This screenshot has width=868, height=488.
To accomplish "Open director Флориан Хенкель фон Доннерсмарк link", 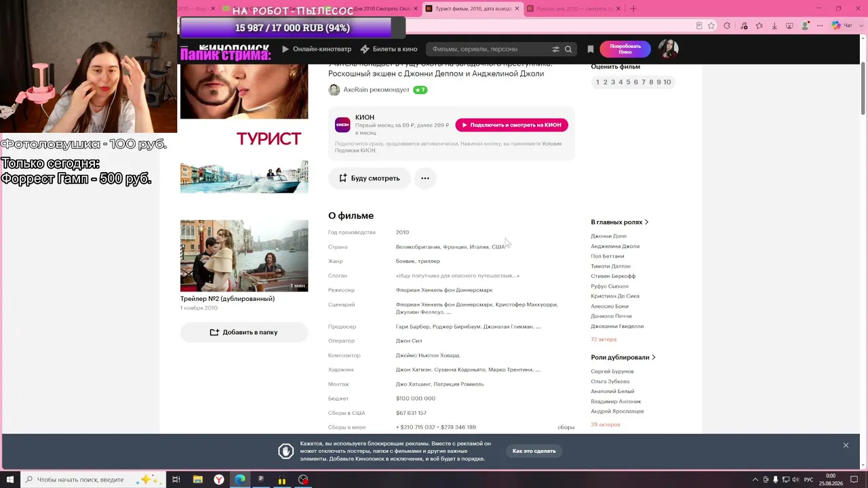I will pos(444,290).
